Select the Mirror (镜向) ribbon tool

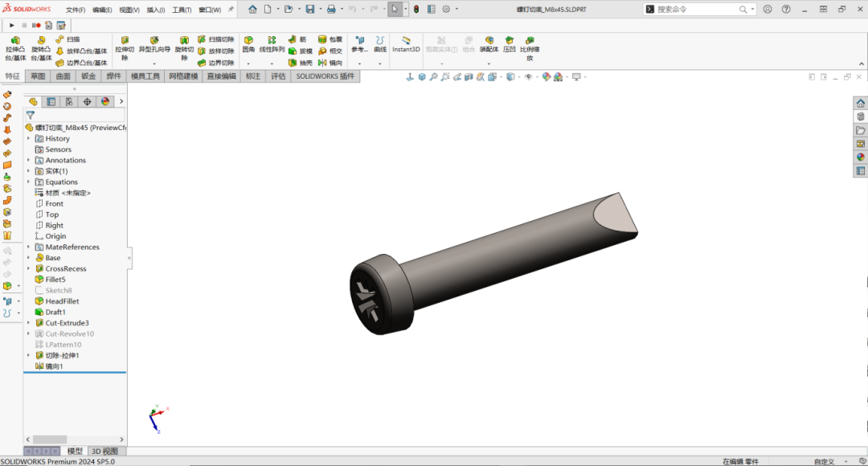click(330, 63)
